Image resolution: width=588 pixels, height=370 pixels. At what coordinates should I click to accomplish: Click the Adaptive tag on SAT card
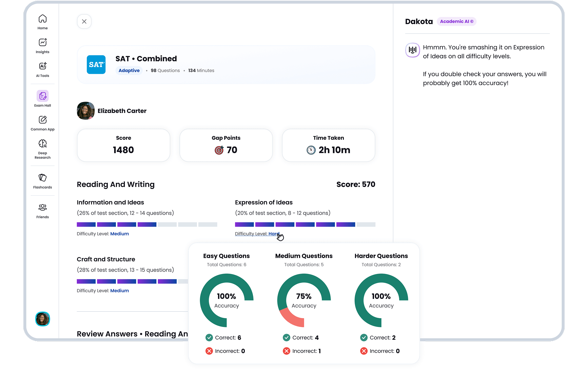click(129, 71)
